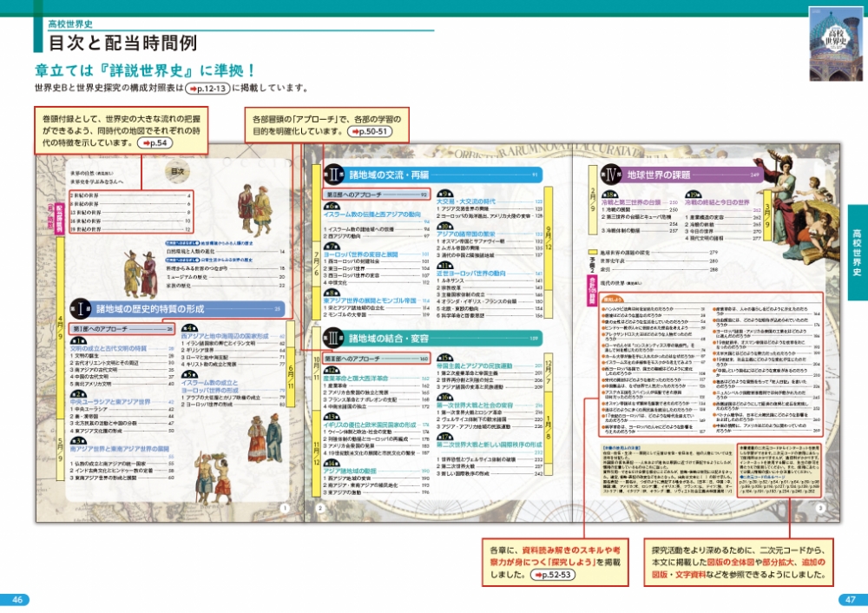Click the page number 47 badge
This screenshot has height=613, width=868.
click(x=852, y=600)
